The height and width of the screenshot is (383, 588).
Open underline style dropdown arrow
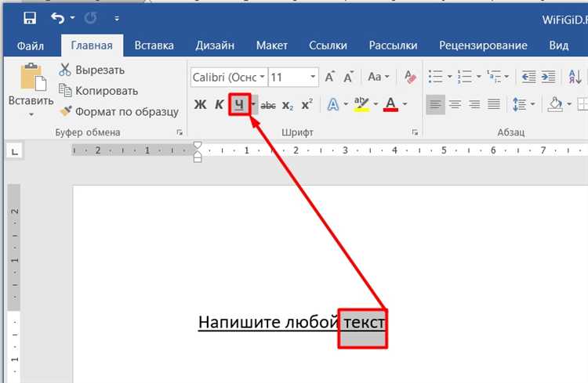pyautogui.click(x=254, y=104)
